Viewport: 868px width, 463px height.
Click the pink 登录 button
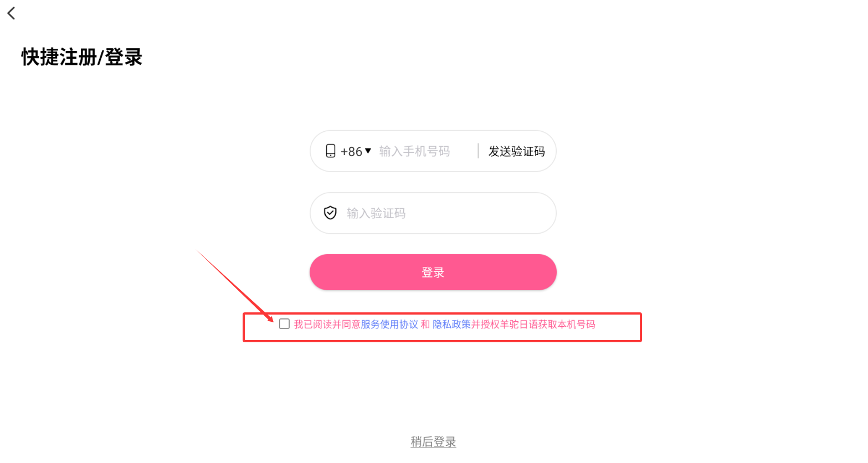433,272
